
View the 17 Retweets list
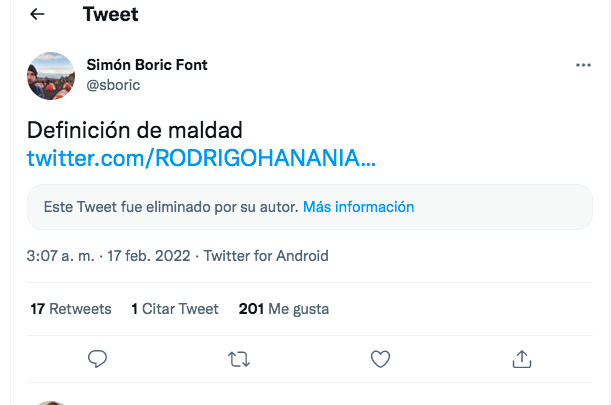71,309
